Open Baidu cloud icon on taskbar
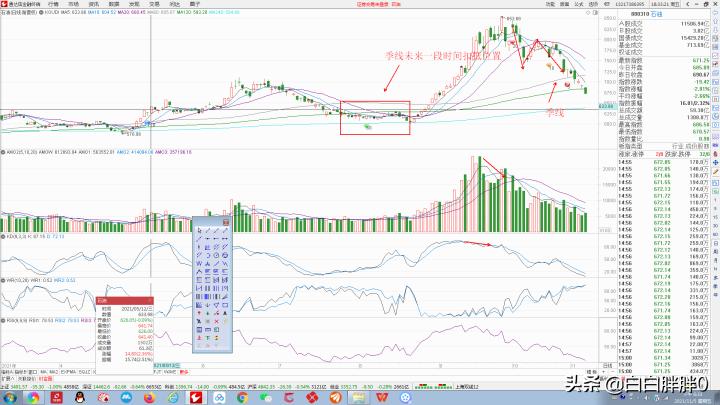Screen dimensions: 720x405 (x=219, y=398)
